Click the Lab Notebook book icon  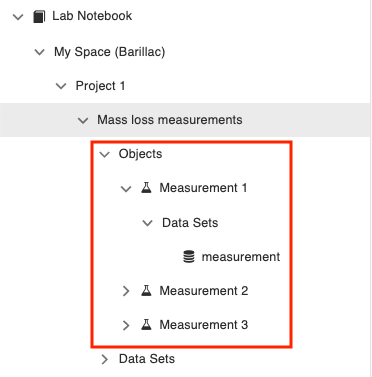(39, 16)
